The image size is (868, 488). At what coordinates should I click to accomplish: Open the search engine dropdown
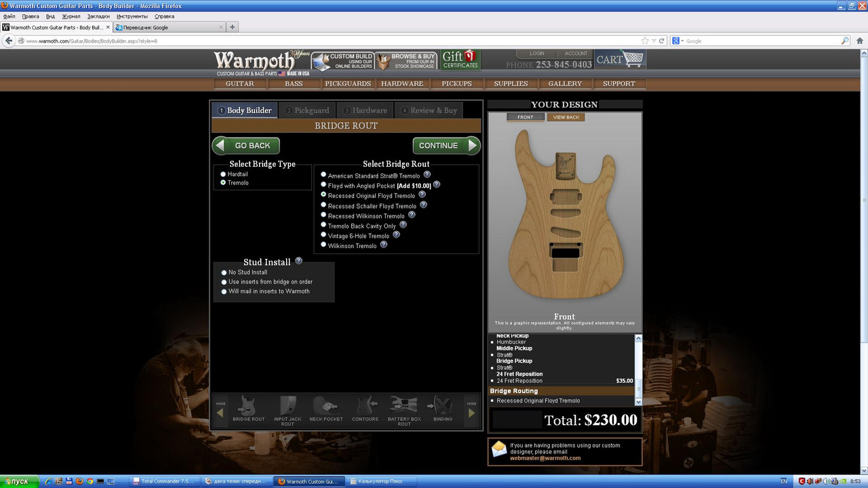click(x=679, y=41)
